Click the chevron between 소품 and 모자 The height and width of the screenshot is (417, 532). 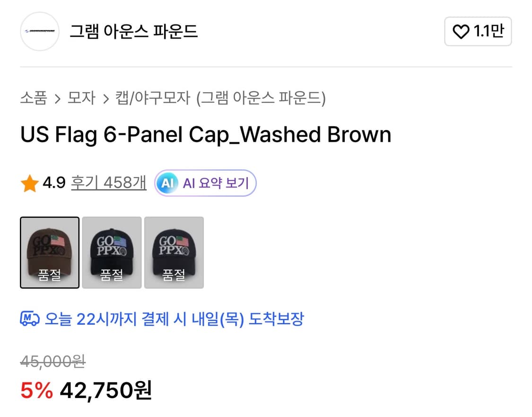coord(59,98)
